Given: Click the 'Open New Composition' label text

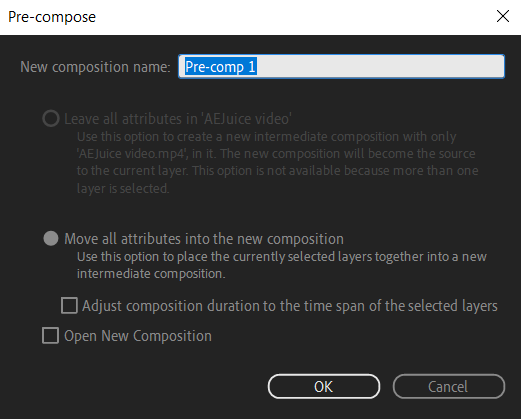Looking at the screenshot, I should (x=138, y=336).
